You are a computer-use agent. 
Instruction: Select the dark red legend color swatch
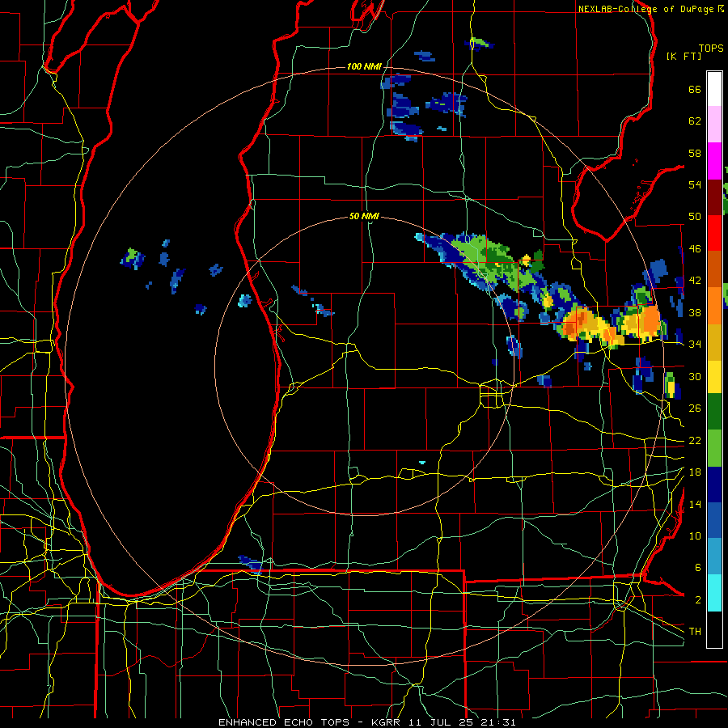pyautogui.click(x=714, y=197)
